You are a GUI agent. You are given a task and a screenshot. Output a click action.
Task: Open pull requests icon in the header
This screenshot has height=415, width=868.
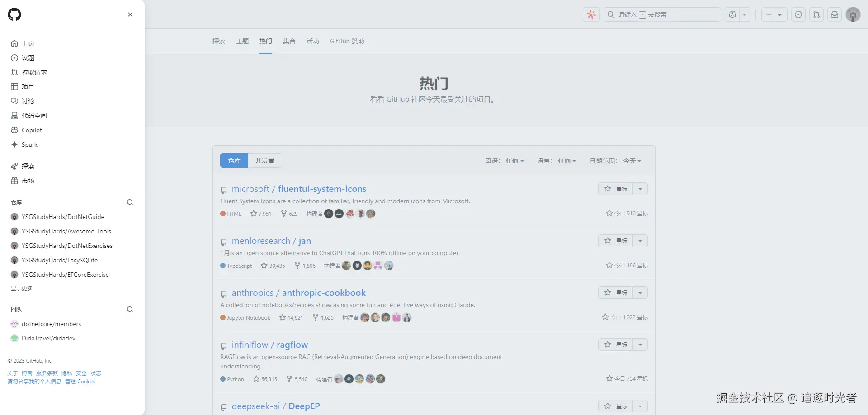(816, 14)
